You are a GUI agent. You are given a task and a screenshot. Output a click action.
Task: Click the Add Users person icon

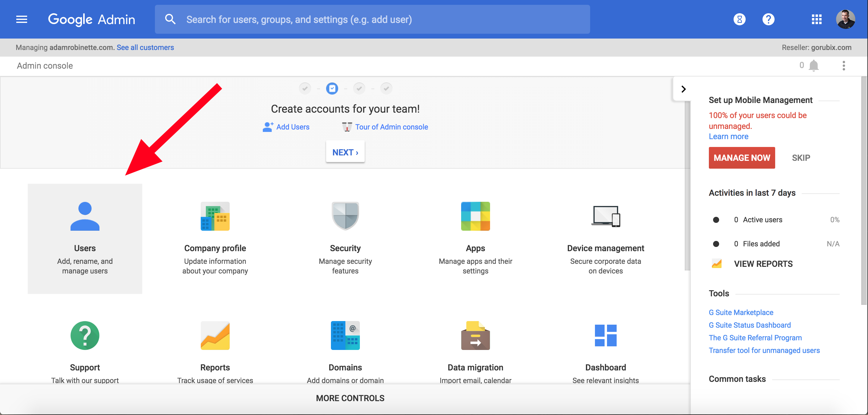(268, 127)
